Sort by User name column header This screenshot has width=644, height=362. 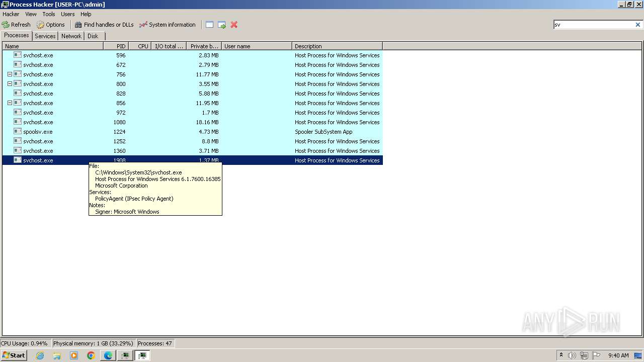(257, 46)
